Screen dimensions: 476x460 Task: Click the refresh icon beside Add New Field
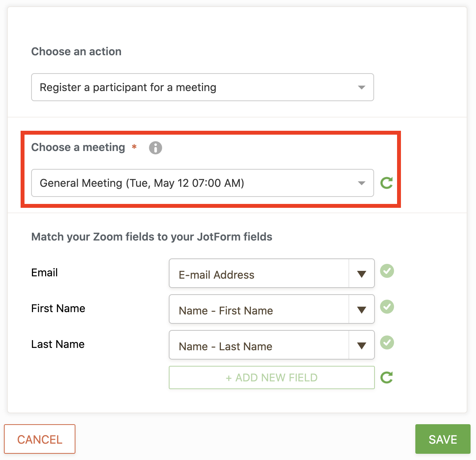tap(387, 377)
